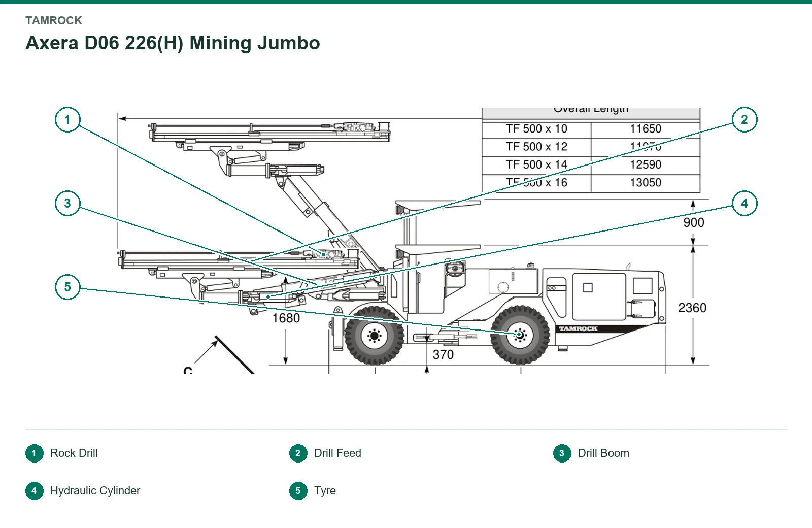
Task: Click callout marker 5 beside the diagram
Action: click(67, 287)
